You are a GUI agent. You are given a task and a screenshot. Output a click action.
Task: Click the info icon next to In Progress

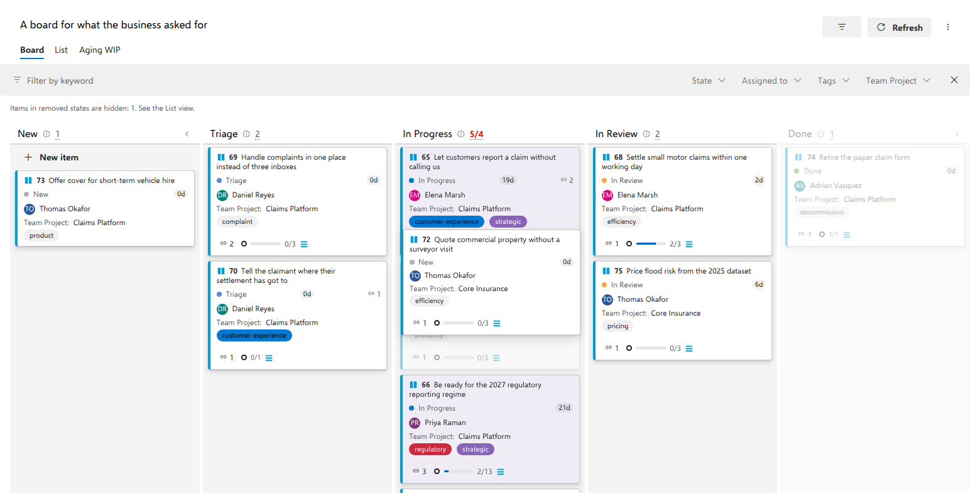tap(461, 134)
